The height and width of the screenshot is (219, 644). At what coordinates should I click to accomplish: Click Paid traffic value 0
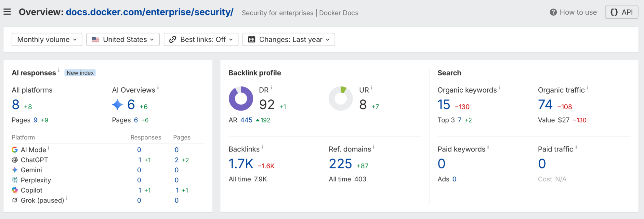(542, 164)
